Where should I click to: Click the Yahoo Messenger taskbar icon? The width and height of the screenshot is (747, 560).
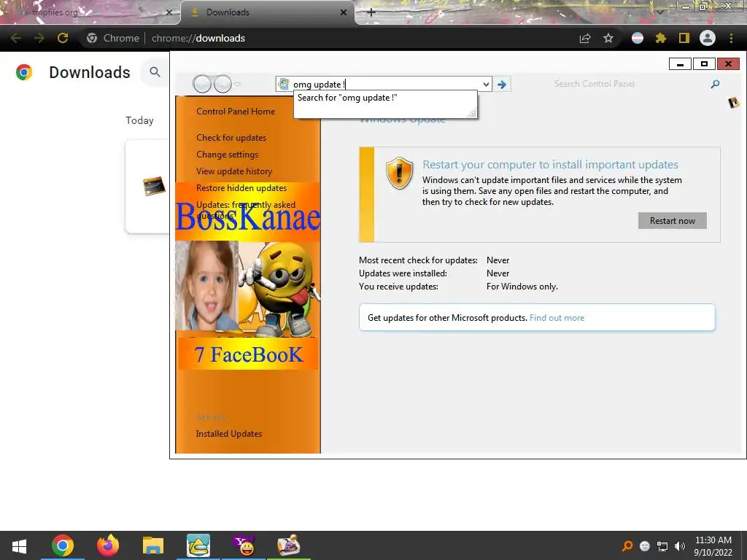pyautogui.click(x=244, y=545)
